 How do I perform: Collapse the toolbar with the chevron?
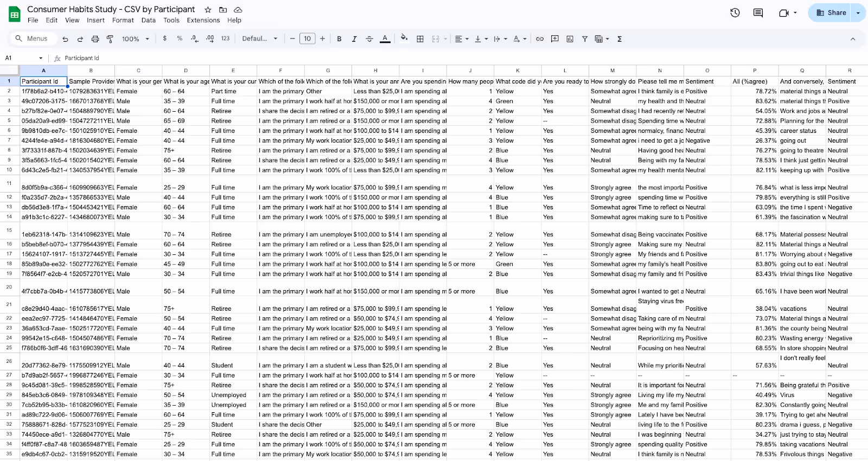(x=853, y=39)
